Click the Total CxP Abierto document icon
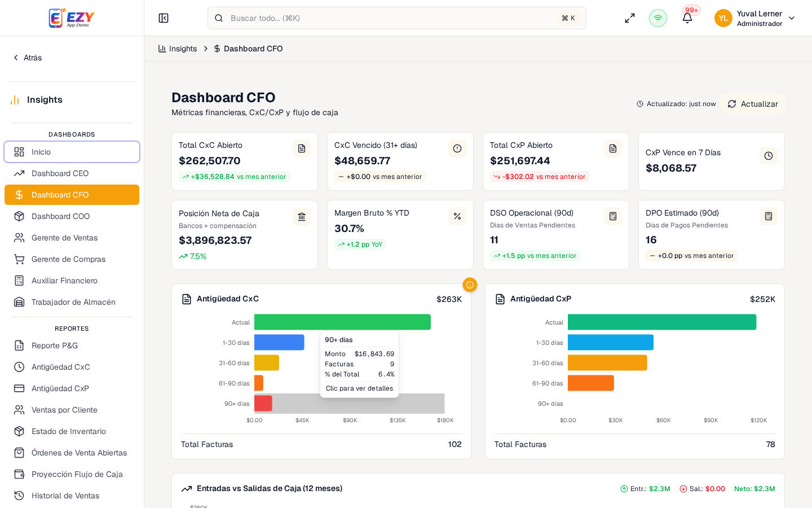This screenshot has height=508, width=812. (x=613, y=148)
